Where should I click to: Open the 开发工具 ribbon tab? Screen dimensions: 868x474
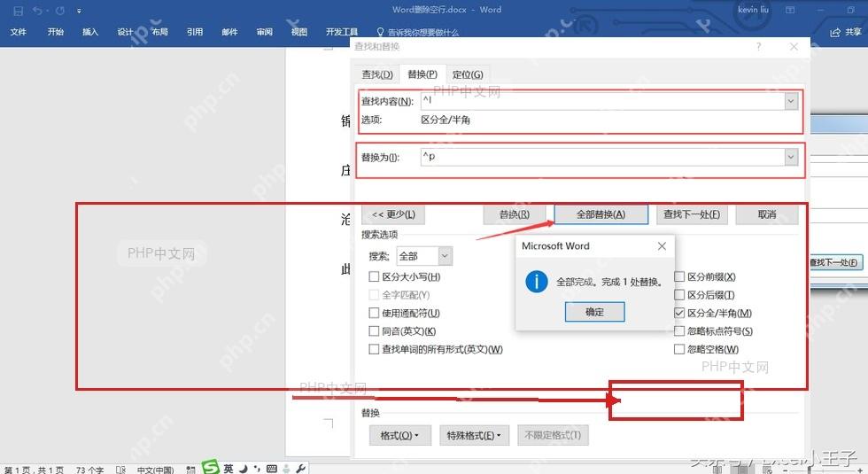pyautogui.click(x=342, y=32)
